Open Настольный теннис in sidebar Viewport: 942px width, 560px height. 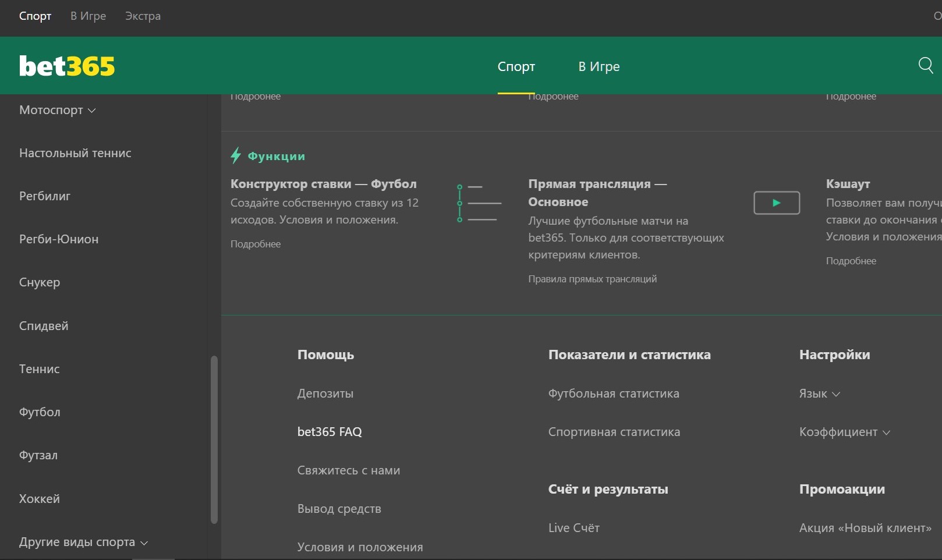tap(75, 153)
